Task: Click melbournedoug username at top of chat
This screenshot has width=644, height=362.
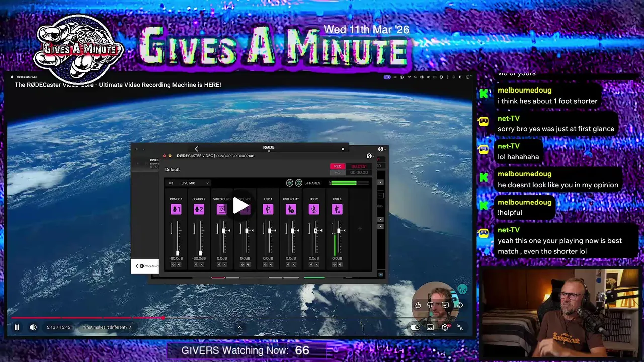Action: click(524, 90)
